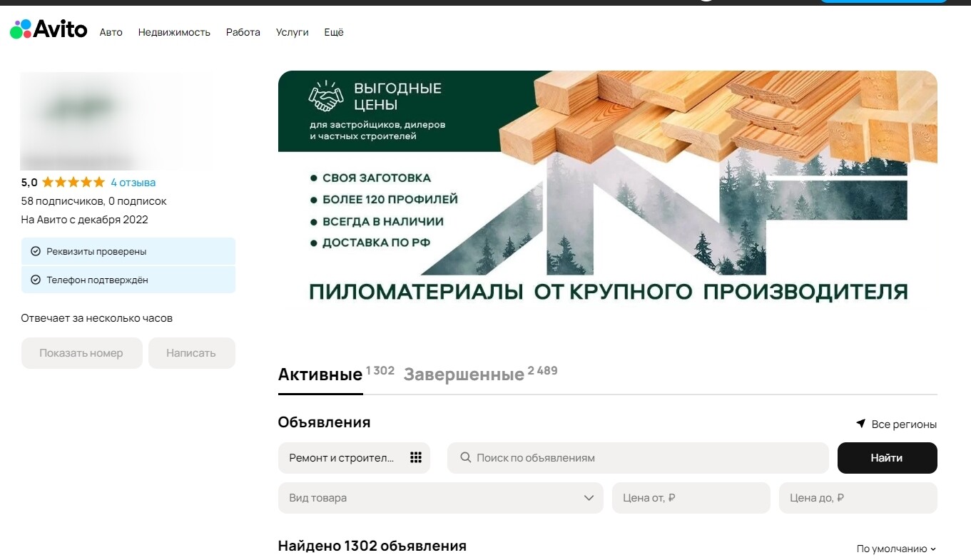Click the Написать button
Screen dimensions: 971x560
[x=191, y=353]
